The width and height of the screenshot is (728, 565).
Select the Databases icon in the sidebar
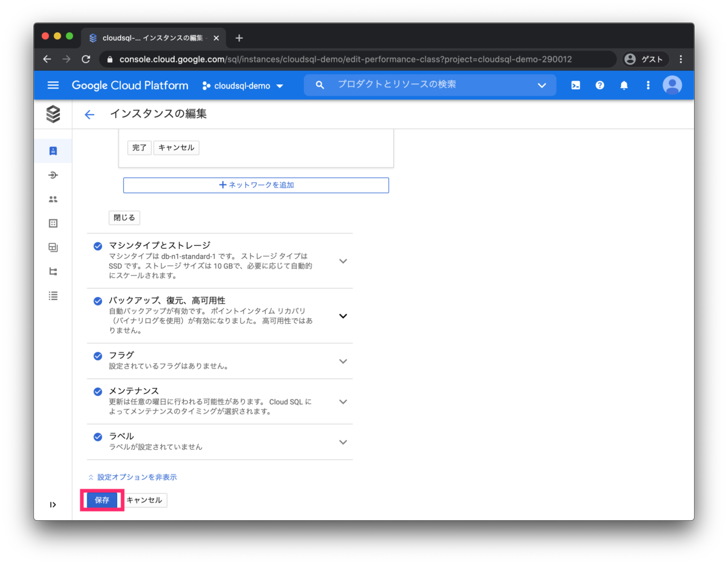53,223
